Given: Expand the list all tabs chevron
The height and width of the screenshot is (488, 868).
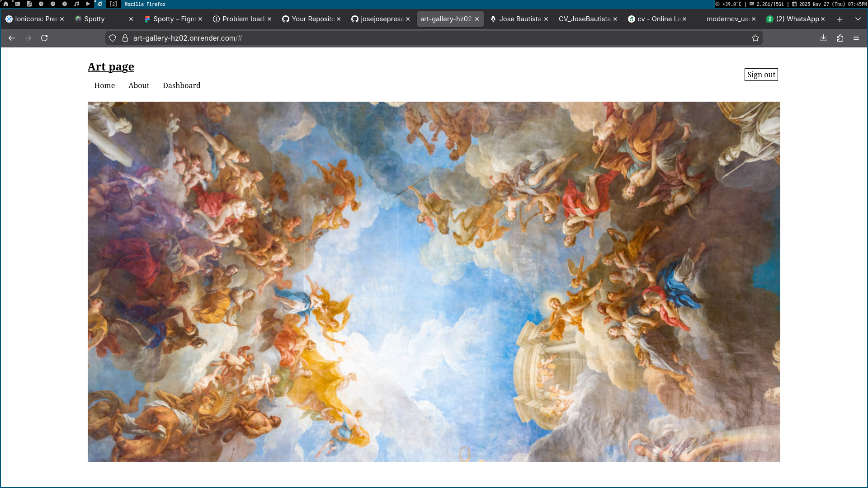Looking at the screenshot, I should 858,19.
